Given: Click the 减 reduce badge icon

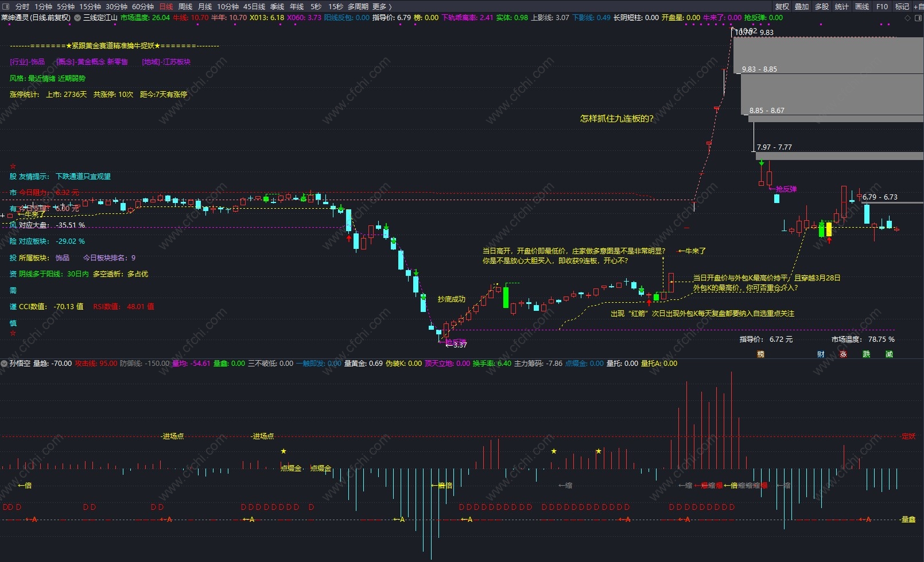Looking at the screenshot, I should pyautogui.click(x=889, y=354).
